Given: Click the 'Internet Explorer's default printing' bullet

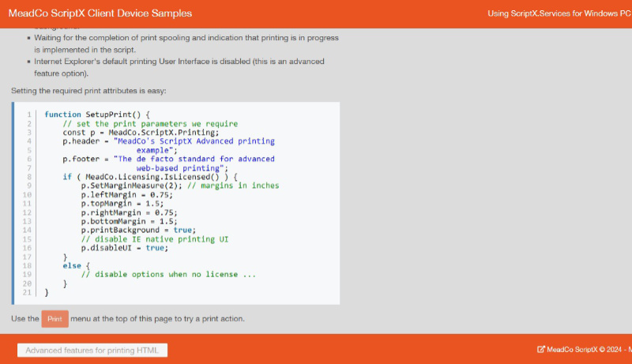Looking at the screenshot, I should pos(179,67).
